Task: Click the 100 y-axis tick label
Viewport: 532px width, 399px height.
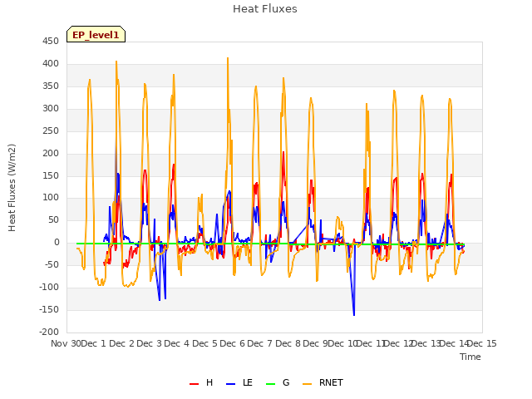Action: coord(51,198)
